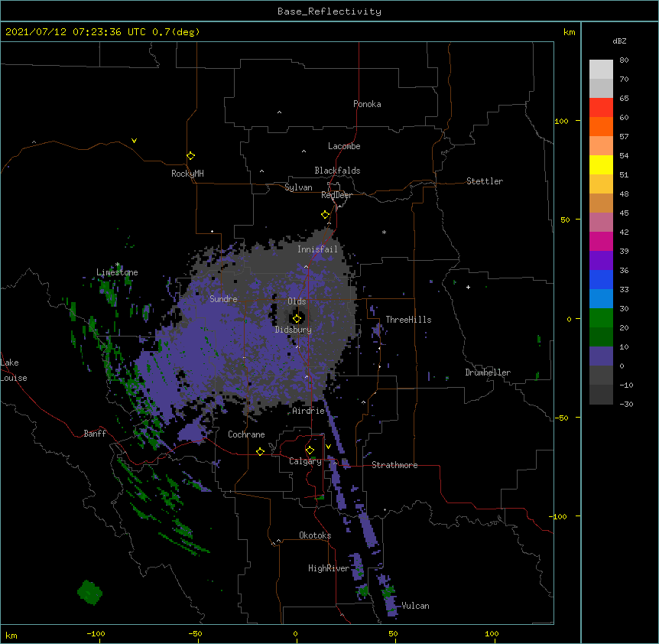Click the dBZ legend heading

619,41
